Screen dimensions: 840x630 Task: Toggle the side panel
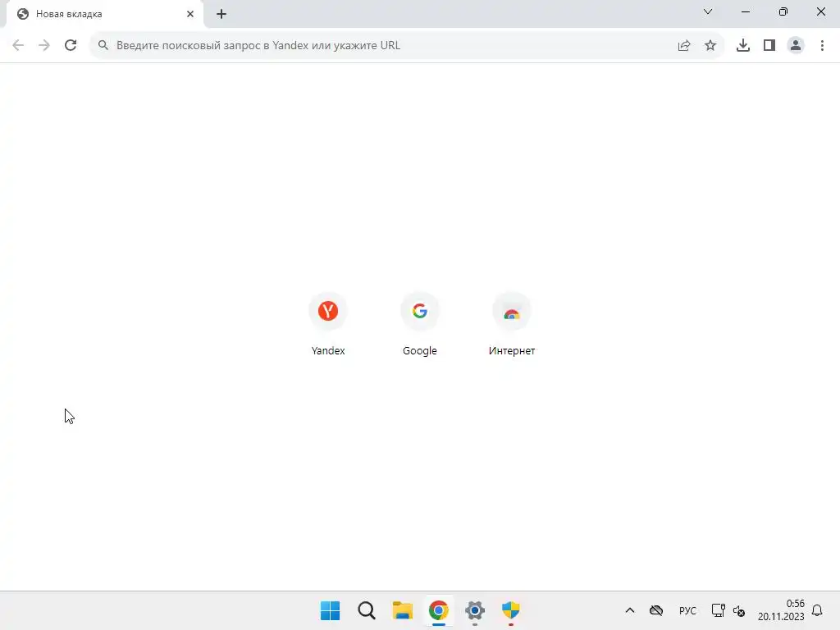(769, 46)
